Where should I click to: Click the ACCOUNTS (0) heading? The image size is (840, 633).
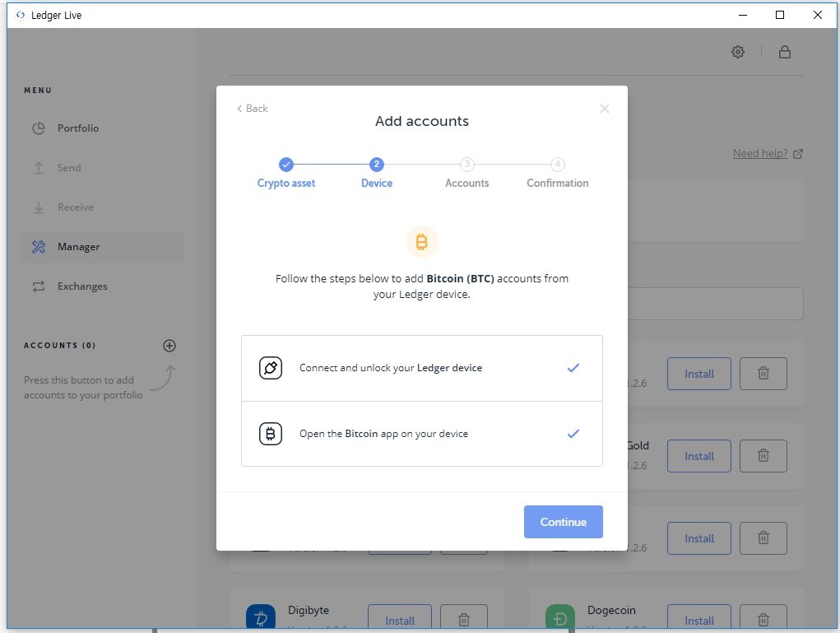[x=59, y=346]
